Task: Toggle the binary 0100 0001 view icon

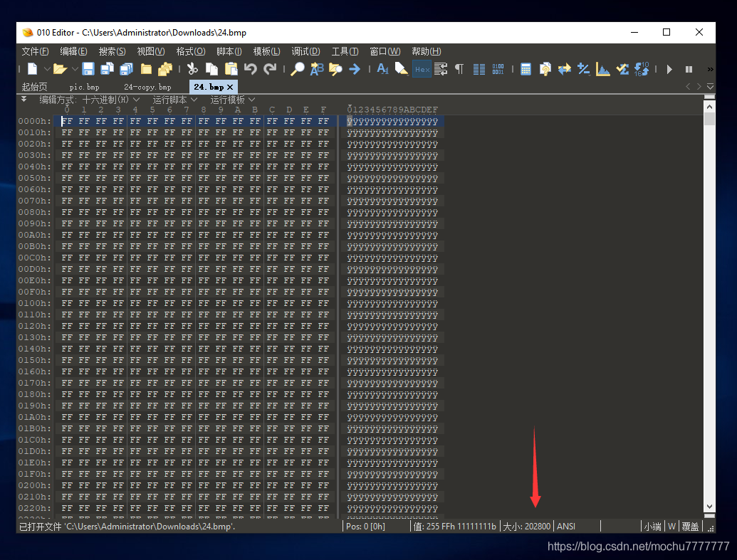Action: (498, 69)
